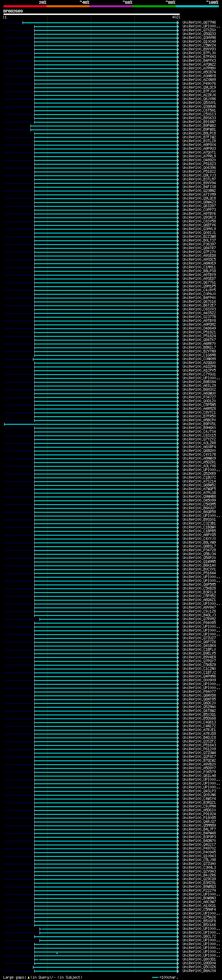Select the orange ~40% color legend segment
The height and width of the screenshot is (980, 222).
(68, 6)
